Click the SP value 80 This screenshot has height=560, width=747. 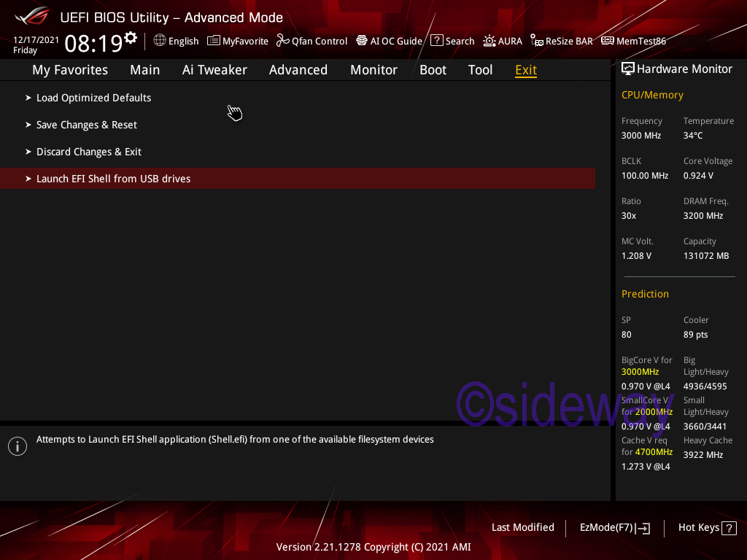[627, 335]
